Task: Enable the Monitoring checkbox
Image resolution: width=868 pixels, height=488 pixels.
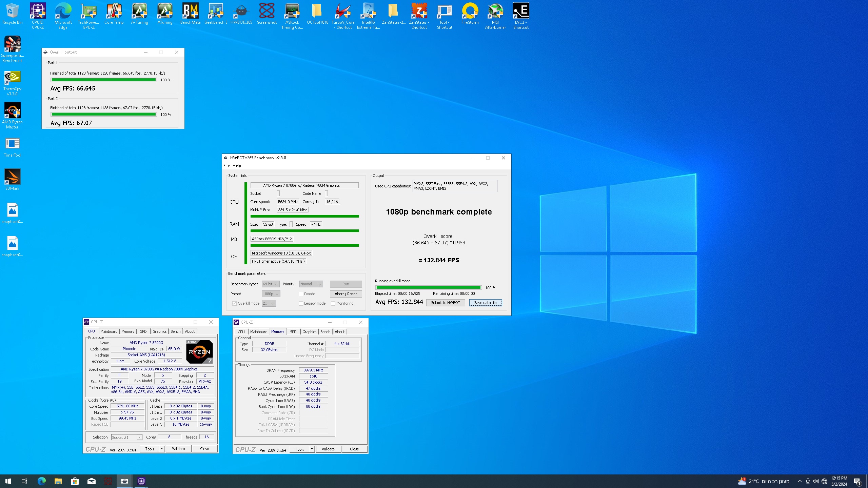Action: coord(333,303)
